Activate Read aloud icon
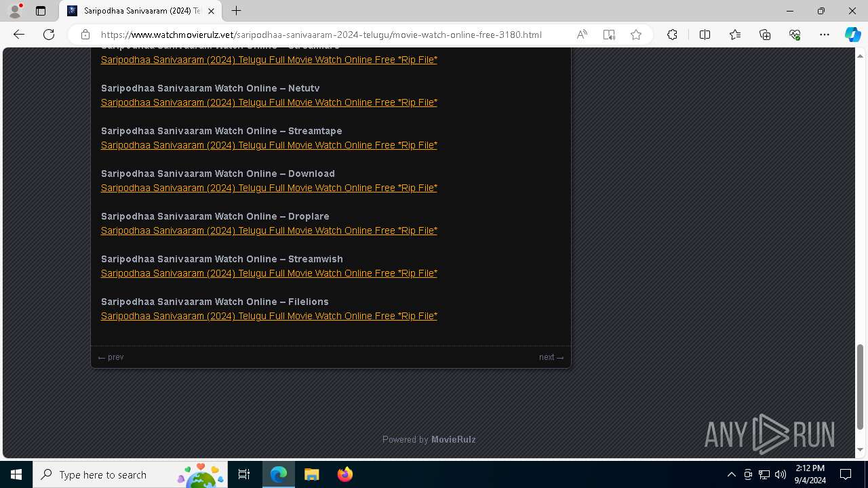 pyautogui.click(x=582, y=35)
